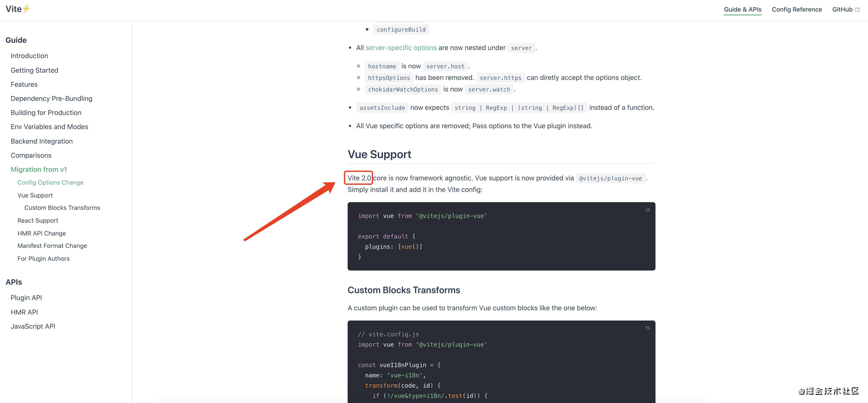Screen dimensions: 868x403
Task: Open JavaScript API page
Action: 33,327
